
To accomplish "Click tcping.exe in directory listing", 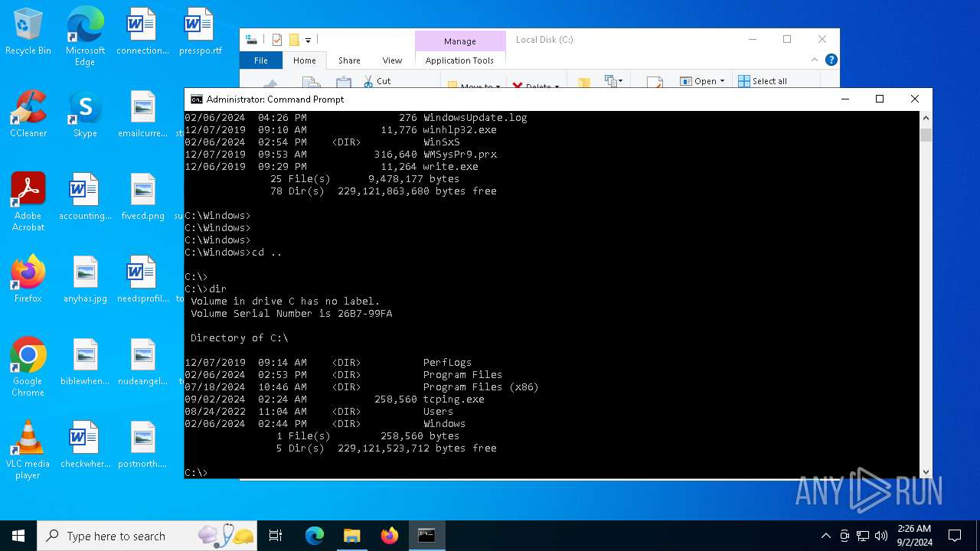I will [454, 399].
